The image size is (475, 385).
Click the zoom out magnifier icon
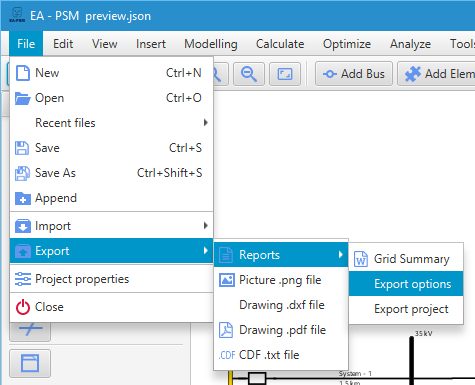click(x=249, y=74)
